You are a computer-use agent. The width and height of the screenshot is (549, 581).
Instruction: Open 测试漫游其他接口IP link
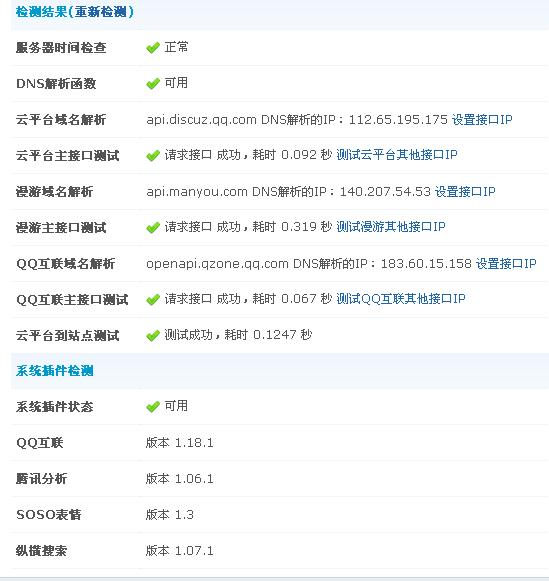pos(391,227)
